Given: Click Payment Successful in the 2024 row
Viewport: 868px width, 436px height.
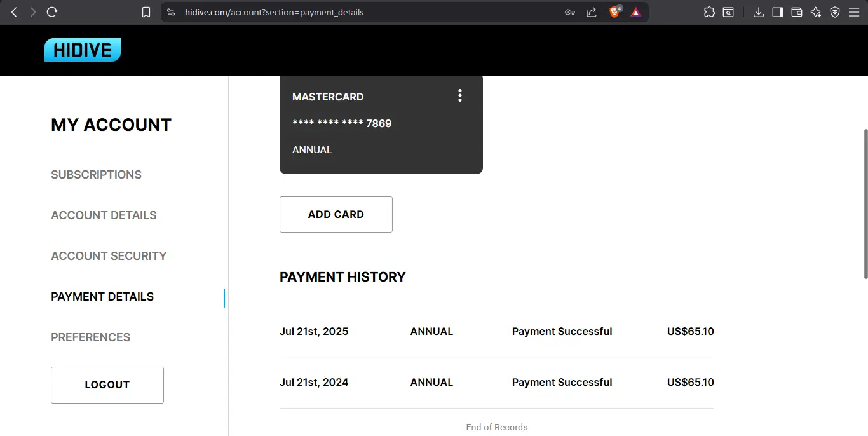Looking at the screenshot, I should [x=562, y=383].
